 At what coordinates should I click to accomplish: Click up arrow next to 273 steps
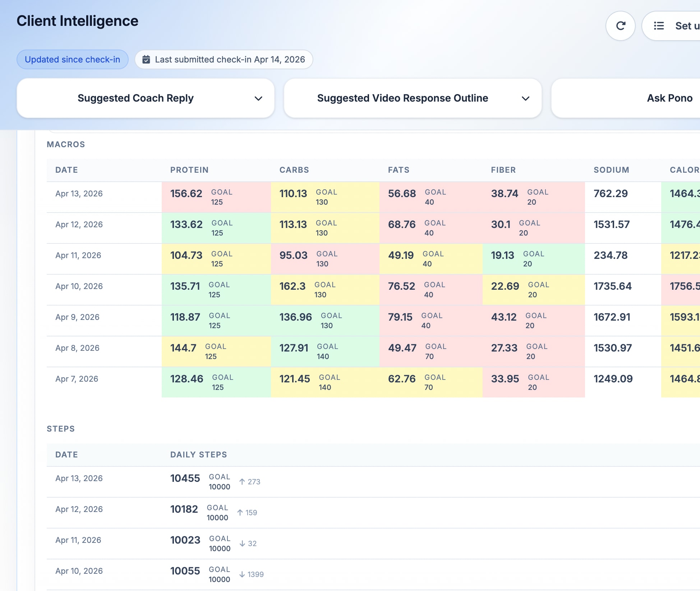coord(242,482)
